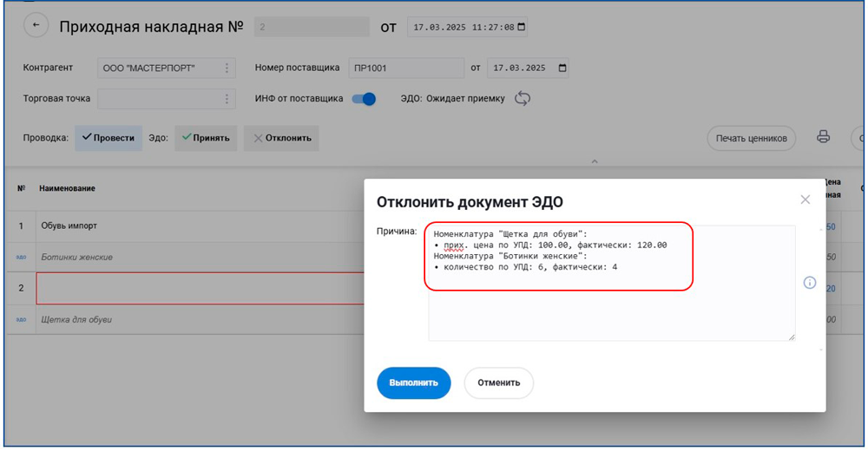This screenshot has width=868, height=451.
Task: Focus the Номер поставщика field
Action: 405,68
